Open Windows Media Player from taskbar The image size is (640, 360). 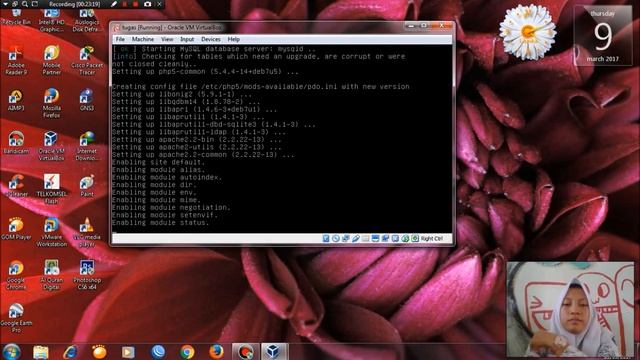[x=128, y=351]
